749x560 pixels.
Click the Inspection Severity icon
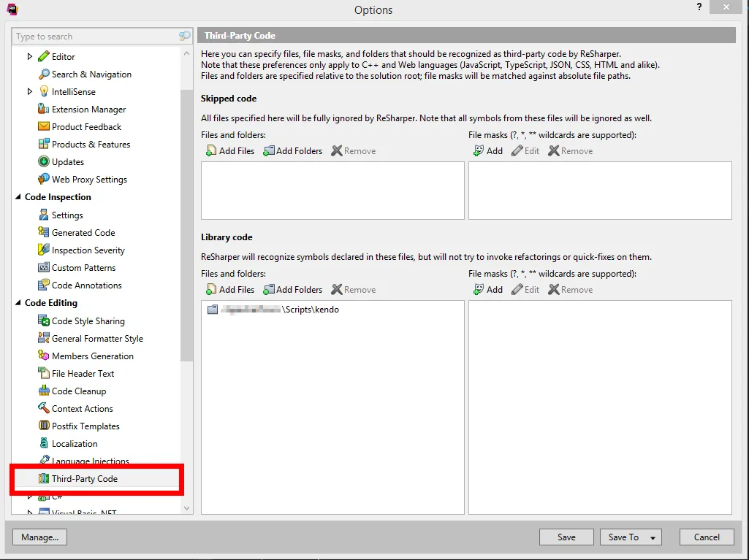click(x=43, y=250)
